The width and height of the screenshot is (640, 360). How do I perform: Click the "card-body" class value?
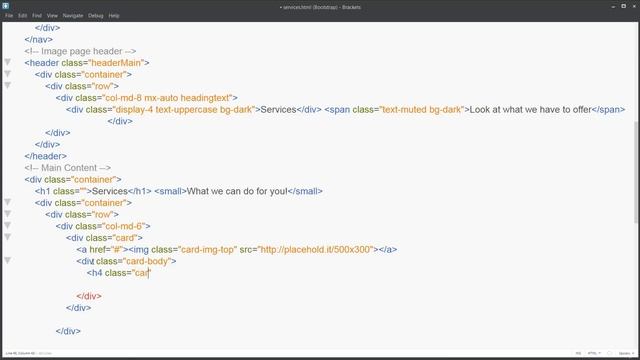(147, 261)
